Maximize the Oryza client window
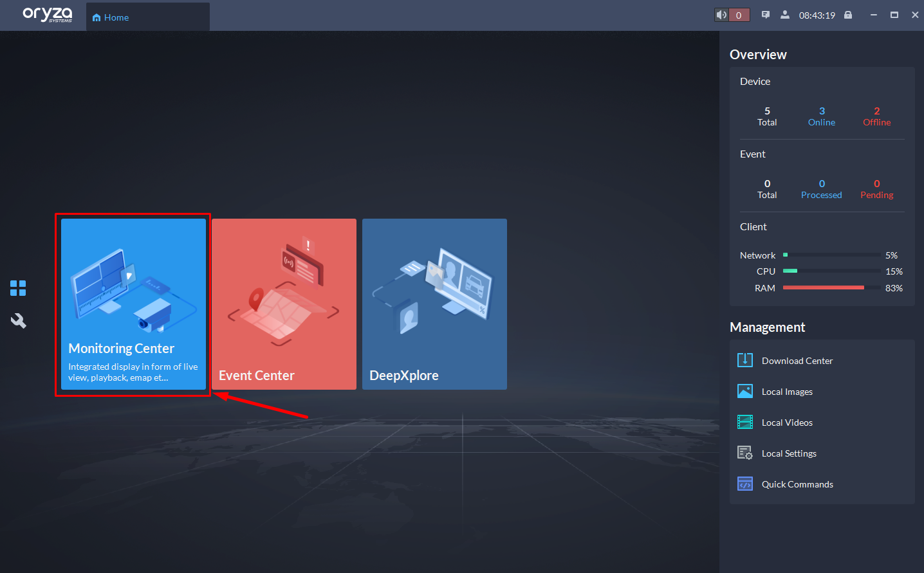 coord(894,15)
